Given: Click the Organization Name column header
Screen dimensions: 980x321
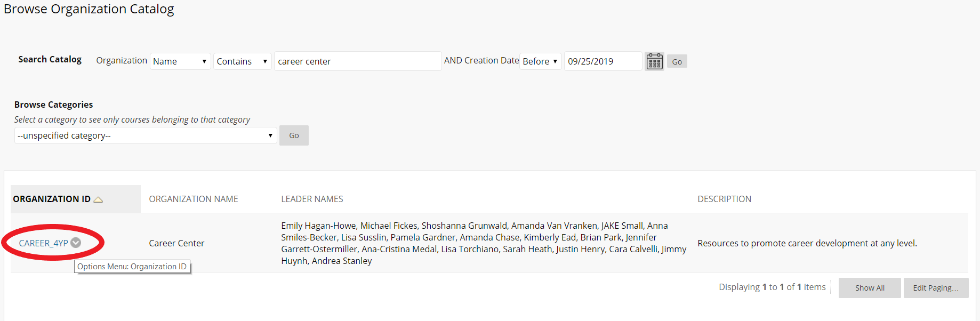Looking at the screenshot, I should click(x=194, y=199).
